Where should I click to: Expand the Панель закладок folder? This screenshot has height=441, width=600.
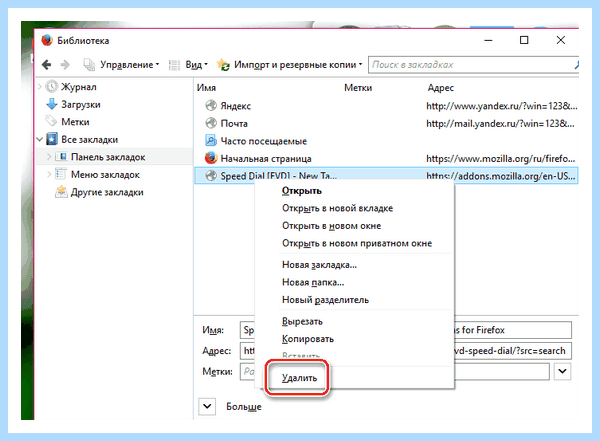pos(49,157)
